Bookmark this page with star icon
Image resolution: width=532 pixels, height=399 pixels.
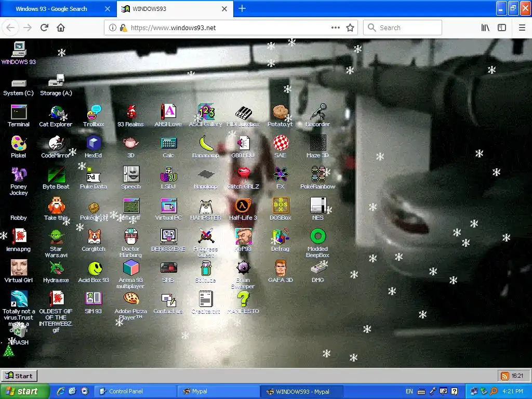(350, 28)
